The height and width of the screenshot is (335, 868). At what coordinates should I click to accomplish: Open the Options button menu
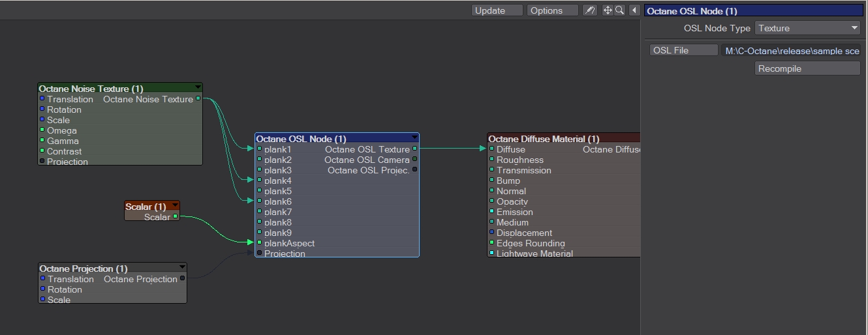click(x=552, y=10)
